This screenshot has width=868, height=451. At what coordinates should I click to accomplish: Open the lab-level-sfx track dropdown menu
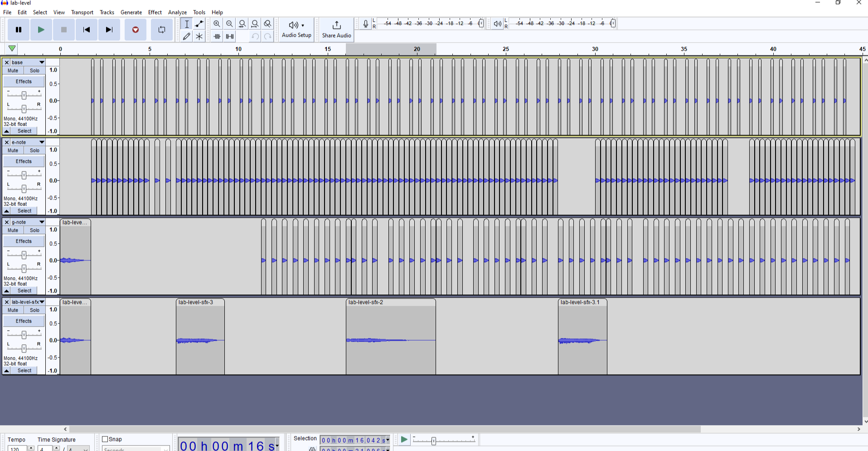pos(42,302)
